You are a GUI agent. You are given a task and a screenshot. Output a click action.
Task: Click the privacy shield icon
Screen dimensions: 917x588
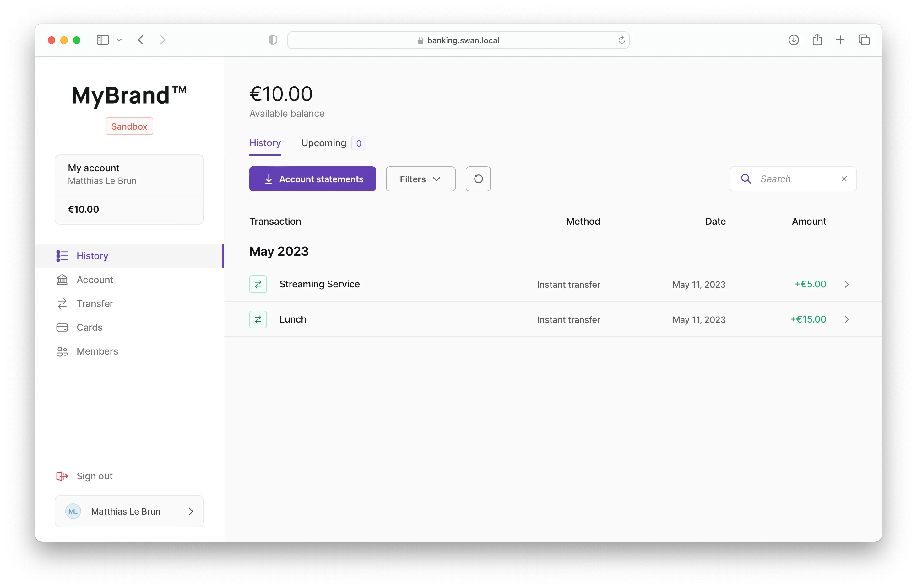(272, 40)
